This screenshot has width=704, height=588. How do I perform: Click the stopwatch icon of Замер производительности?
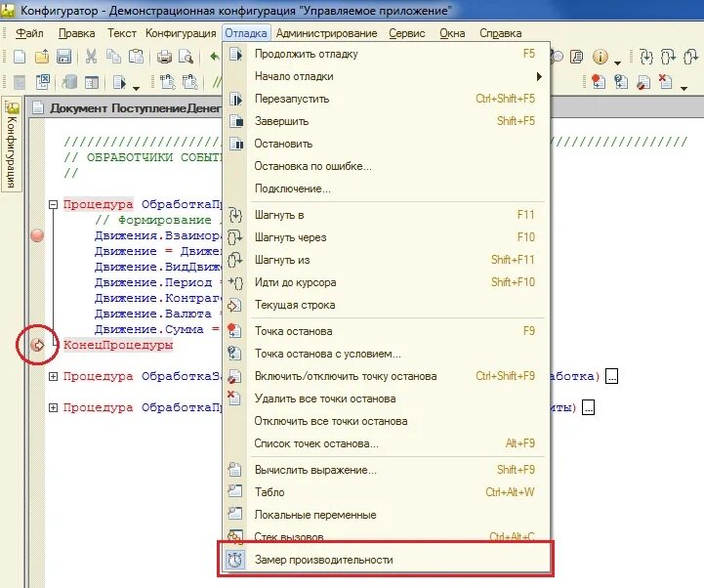(x=234, y=560)
